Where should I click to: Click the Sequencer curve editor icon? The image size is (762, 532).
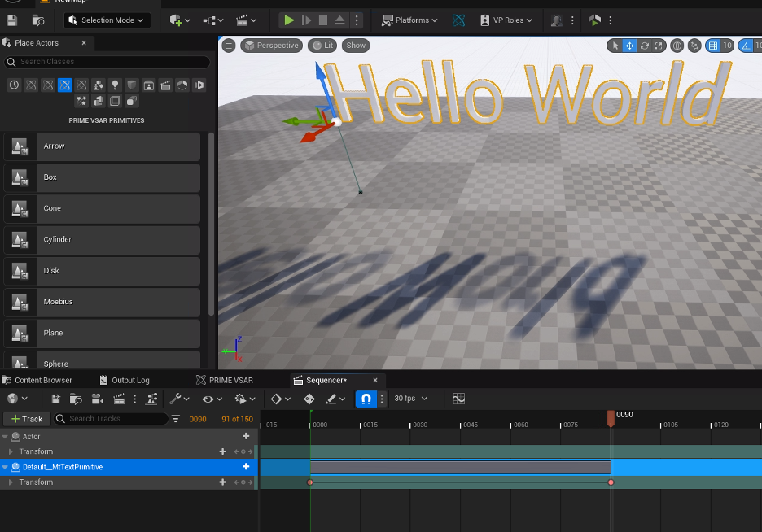tap(459, 399)
